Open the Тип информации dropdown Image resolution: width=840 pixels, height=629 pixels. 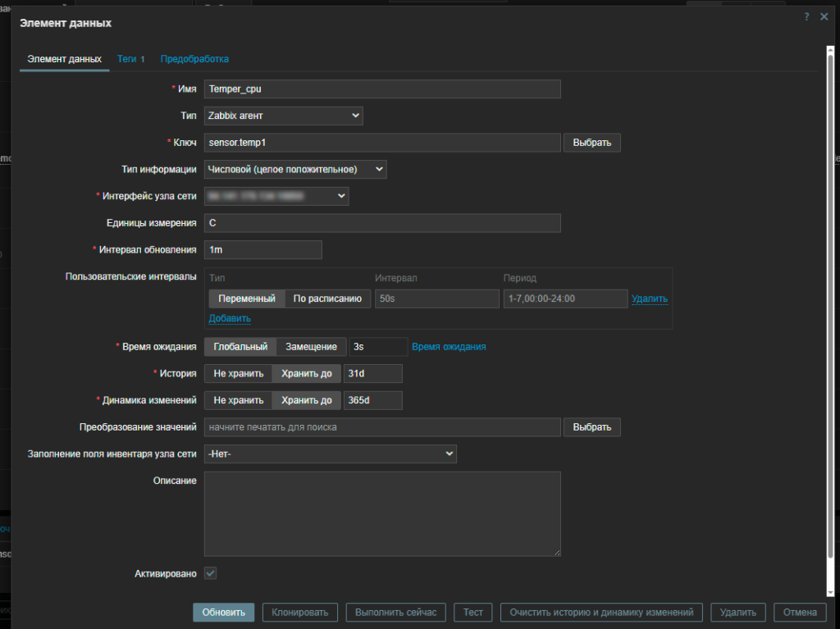(295, 169)
